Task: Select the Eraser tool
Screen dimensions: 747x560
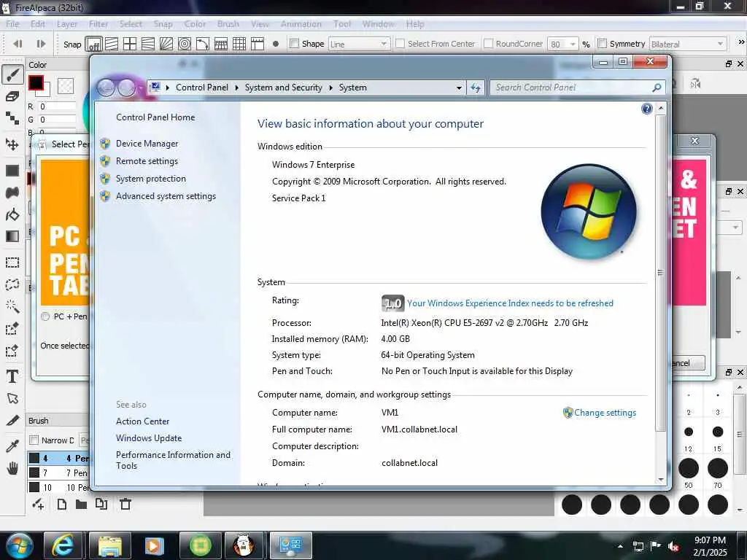Action: 12,97
